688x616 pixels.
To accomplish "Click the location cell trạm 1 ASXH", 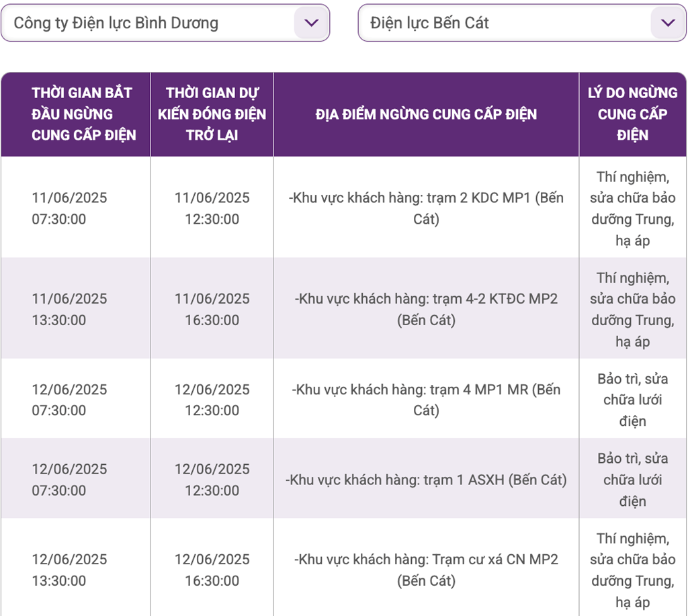I will (x=426, y=480).
